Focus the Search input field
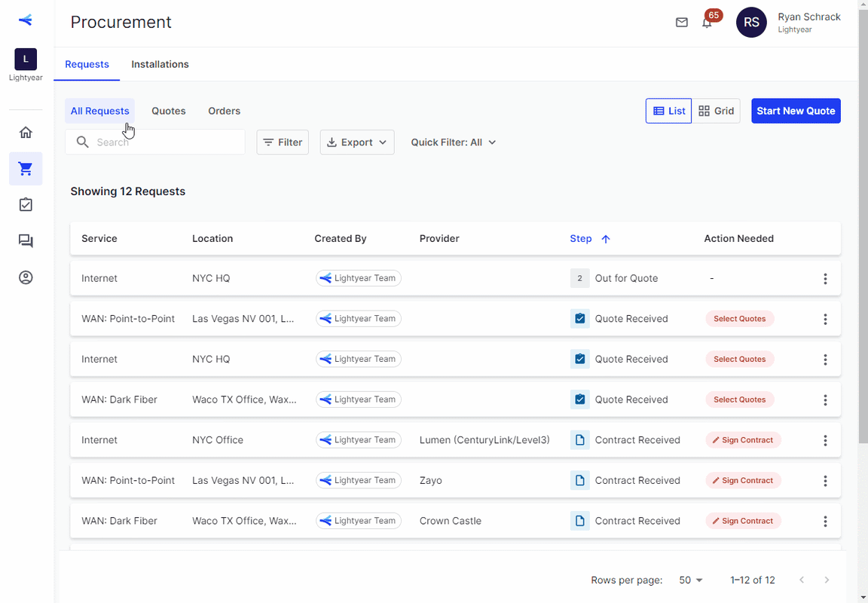 click(x=155, y=142)
